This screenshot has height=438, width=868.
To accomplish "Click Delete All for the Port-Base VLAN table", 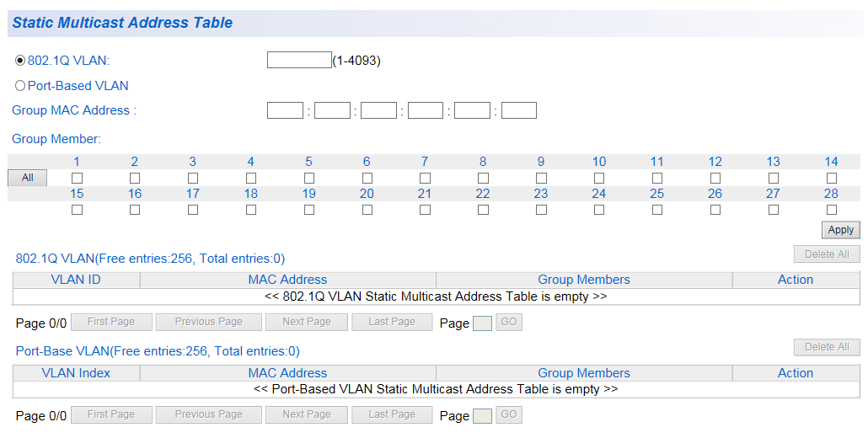I will pyautogui.click(x=827, y=347).
